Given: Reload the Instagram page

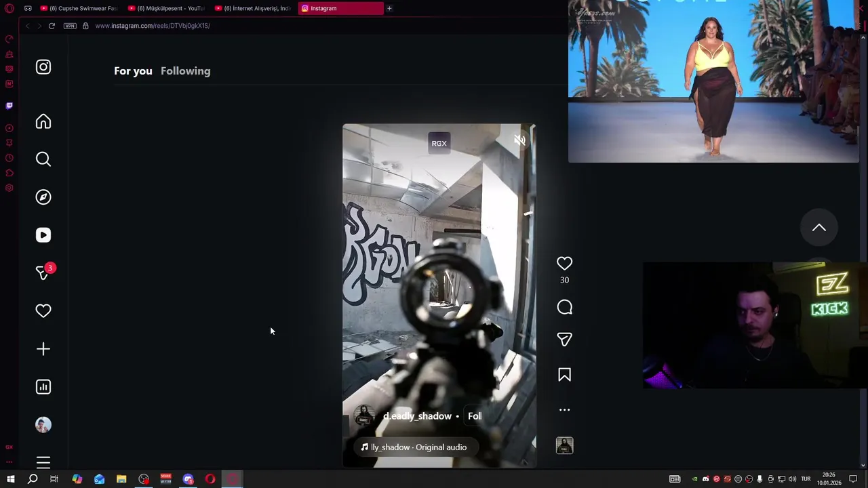Looking at the screenshot, I should [x=52, y=26].
